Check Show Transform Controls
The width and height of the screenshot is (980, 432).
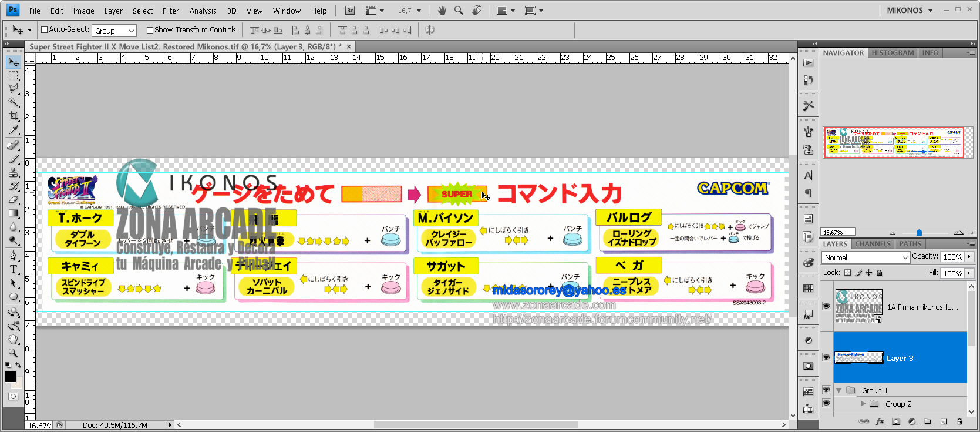(x=150, y=30)
